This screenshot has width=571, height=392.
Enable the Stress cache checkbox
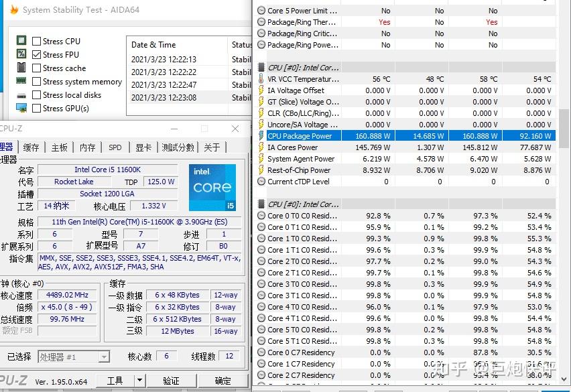36,68
